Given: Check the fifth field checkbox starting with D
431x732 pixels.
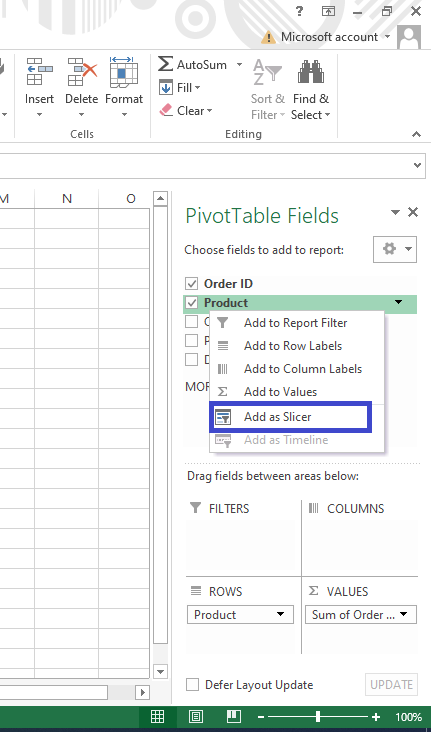Looking at the screenshot, I should tap(191, 359).
